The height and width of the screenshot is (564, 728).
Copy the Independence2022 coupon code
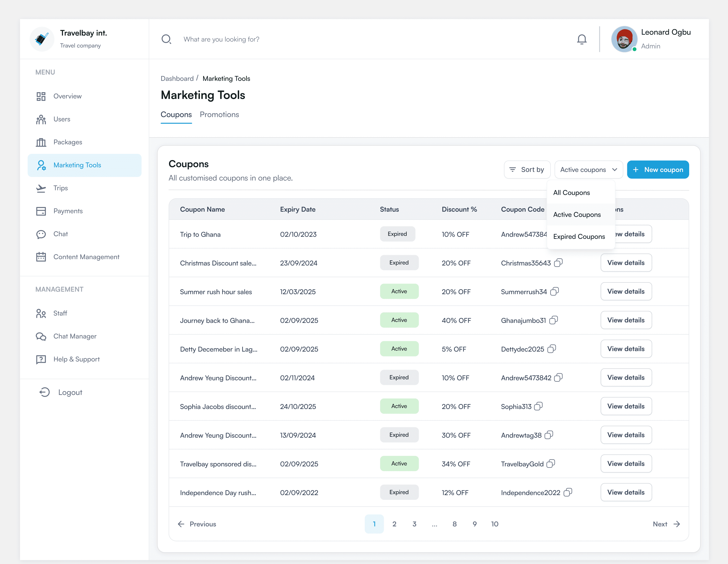[568, 492]
